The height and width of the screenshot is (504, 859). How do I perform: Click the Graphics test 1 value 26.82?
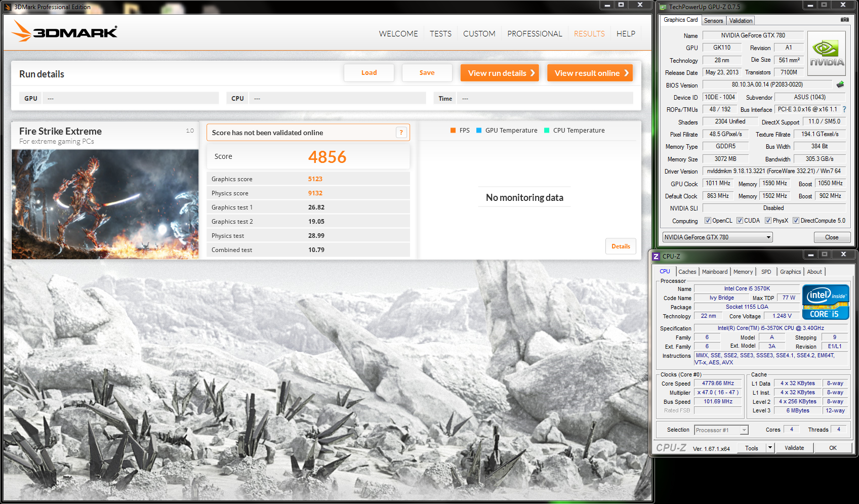click(316, 207)
